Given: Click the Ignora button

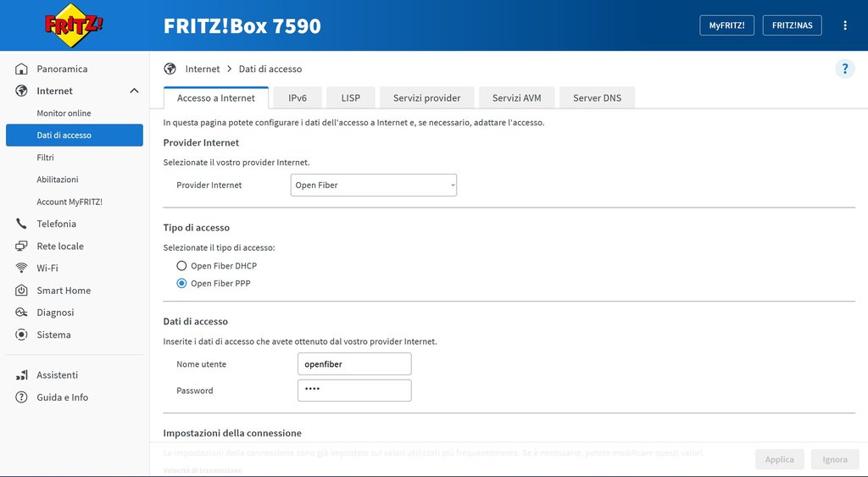Looking at the screenshot, I should pyautogui.click(x=835, y=459).
